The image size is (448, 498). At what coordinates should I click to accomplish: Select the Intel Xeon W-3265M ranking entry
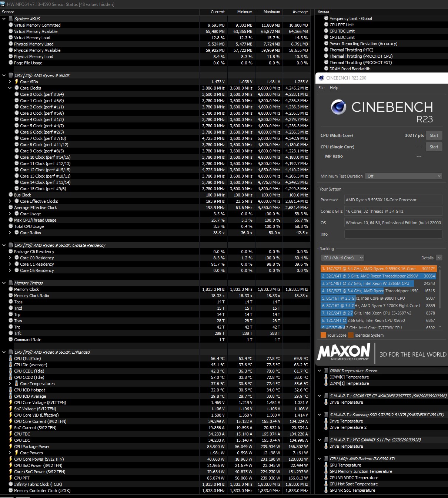(378, 283)
